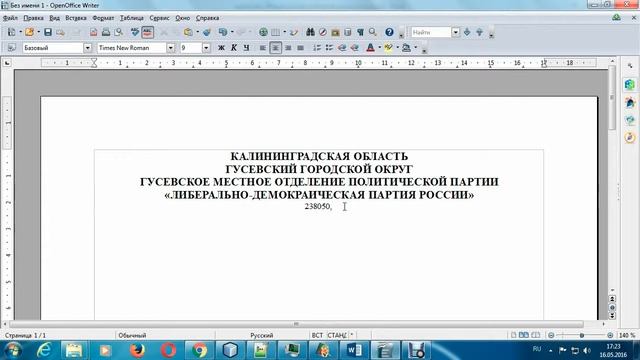Click the Save floppy disk icon
640x360 pixels.
48,32
